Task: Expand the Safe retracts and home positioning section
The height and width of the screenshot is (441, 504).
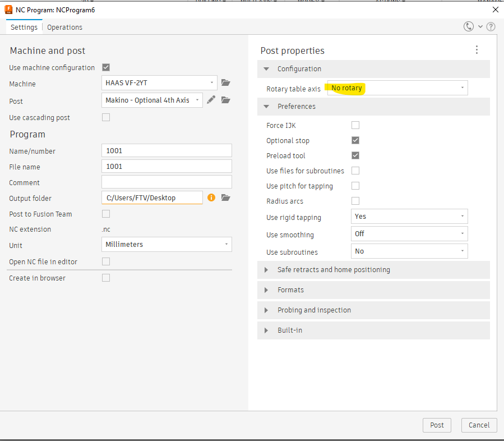Action: pos(334,269)
